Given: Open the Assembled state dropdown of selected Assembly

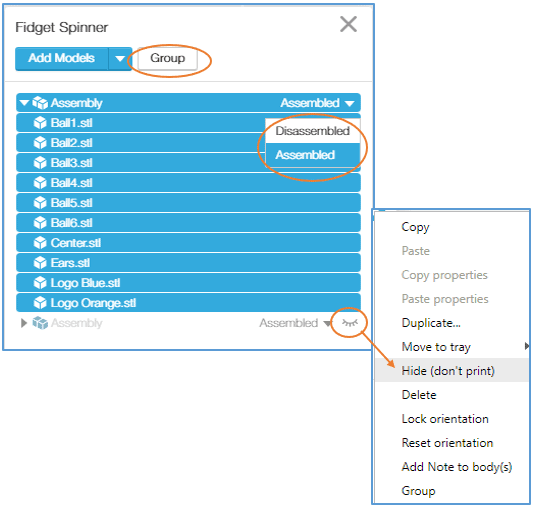Looking at the screenshot, I should tap(318, 103).
